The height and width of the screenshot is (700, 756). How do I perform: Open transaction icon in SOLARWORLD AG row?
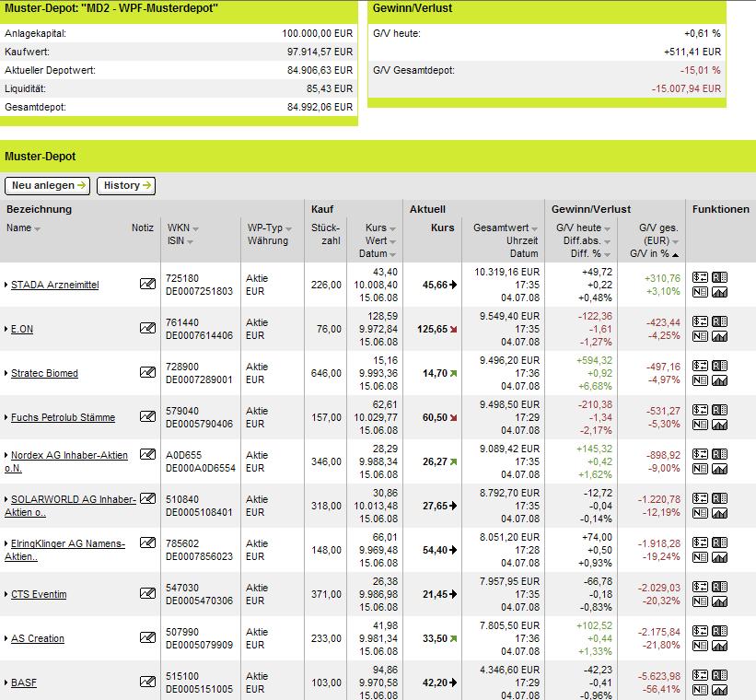[x=700, y=498]
